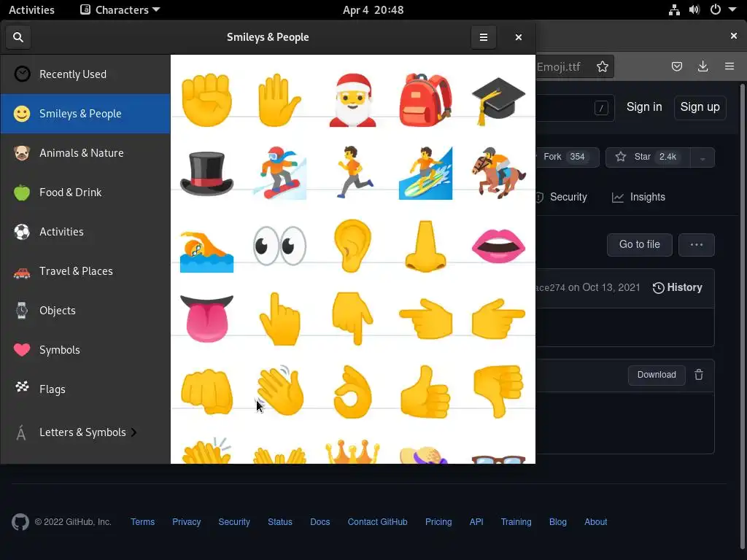Click Sign up on GitHub
747x560 pixels.
(700, 106)
